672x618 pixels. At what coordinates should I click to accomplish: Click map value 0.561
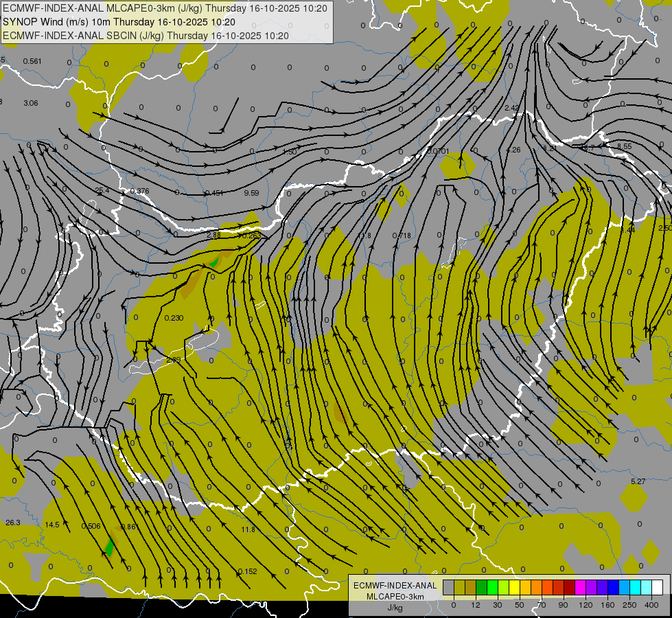pos(32,61)
